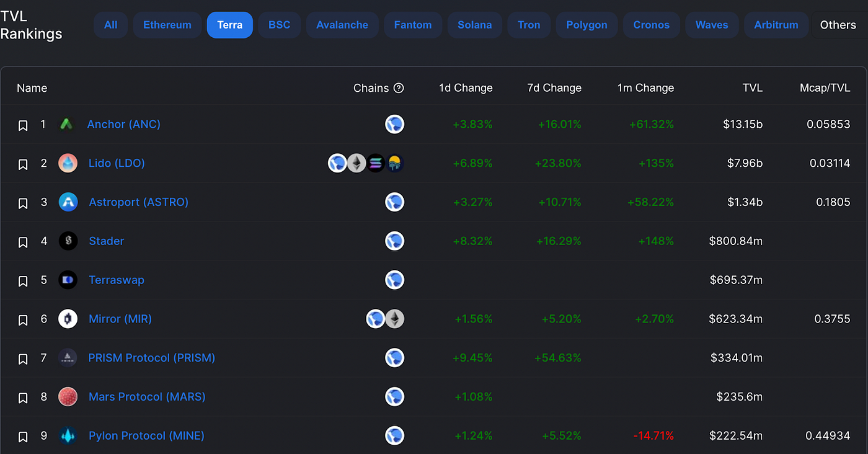This screenshot has width=868, height=454.
Task: Click the Pylon Protocol logo icon
Action: pyautogui.click(x=68, y=435)
